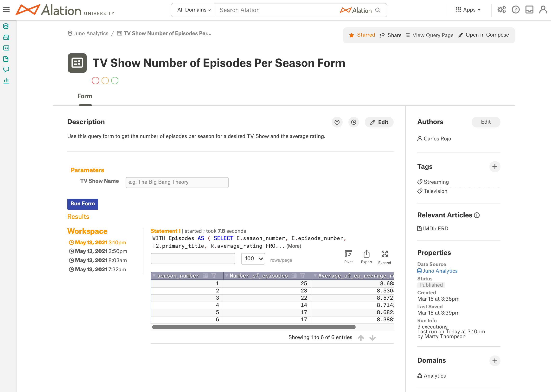
Task: Open the All Domains dropdown
Action: [x=192, y=10]
